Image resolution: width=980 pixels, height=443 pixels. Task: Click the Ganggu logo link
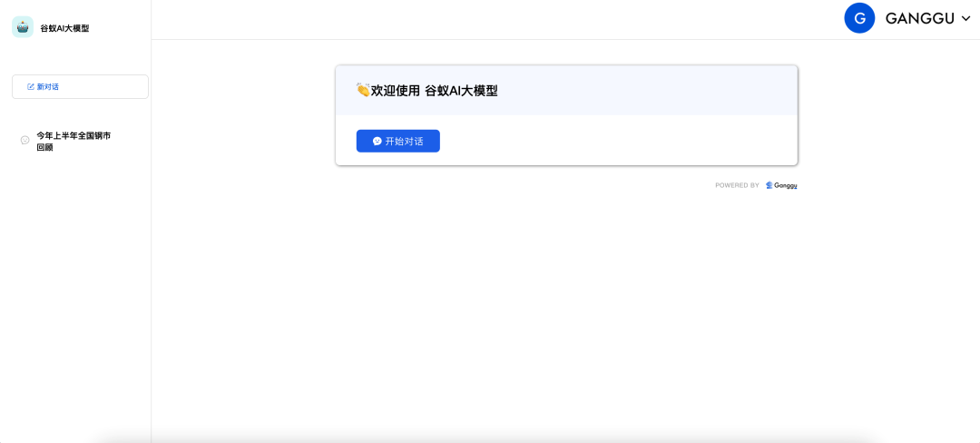click(x=782, y=185)
